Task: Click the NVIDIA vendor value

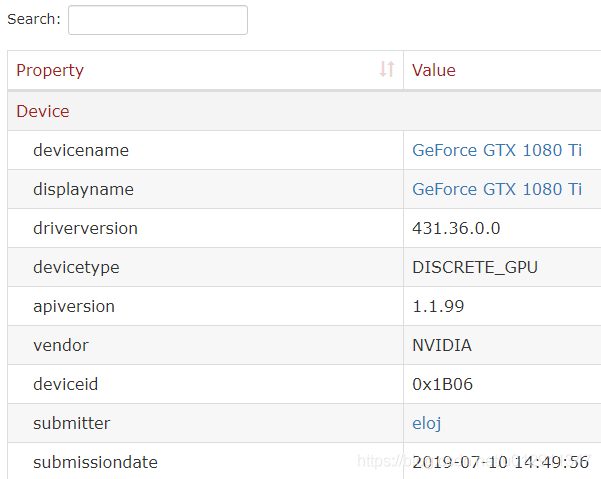Action: tap(442, 346)
